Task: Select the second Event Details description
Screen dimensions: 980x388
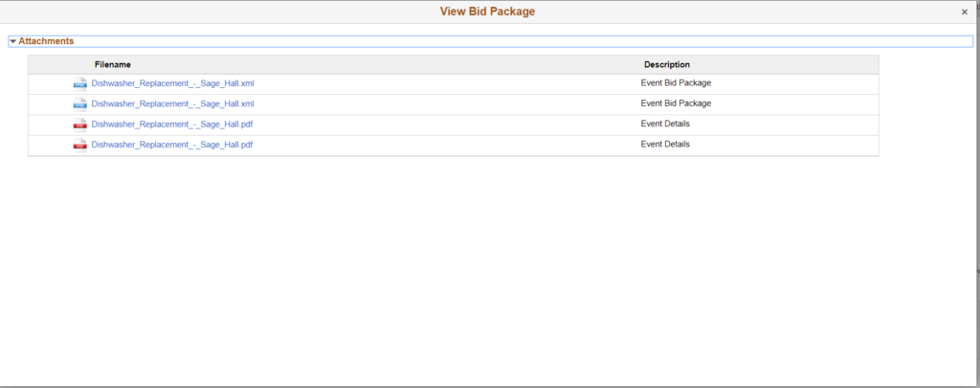Action: [x=665, y=144]
